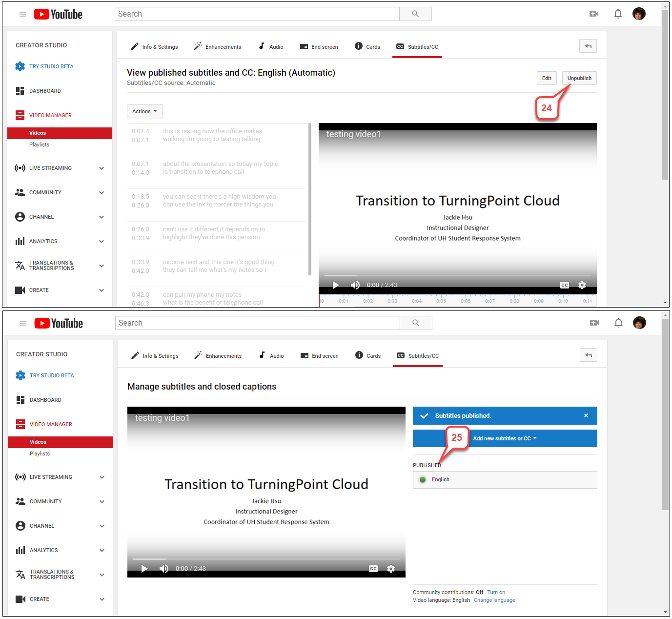
Task: Click the Edit button
Action: click(x=547, y=78)
